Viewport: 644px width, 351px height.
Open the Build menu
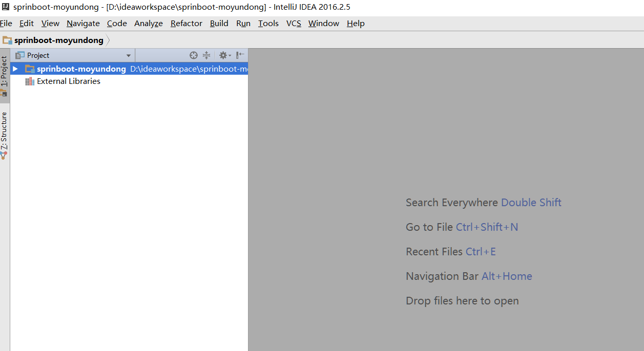[219, 24]
